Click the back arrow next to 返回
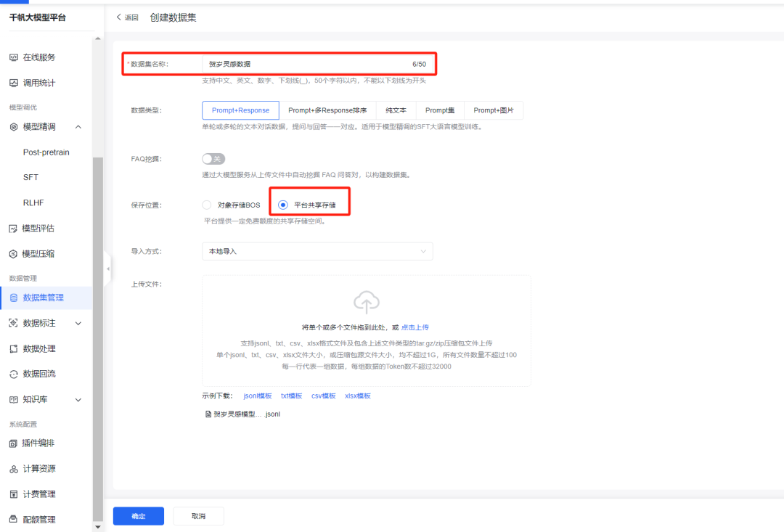 (118, 17)
